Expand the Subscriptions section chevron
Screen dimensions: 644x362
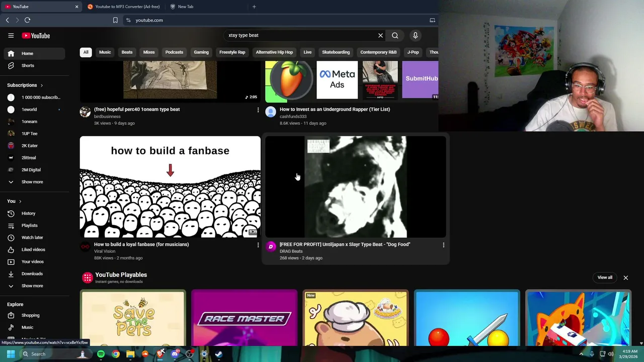41,85
